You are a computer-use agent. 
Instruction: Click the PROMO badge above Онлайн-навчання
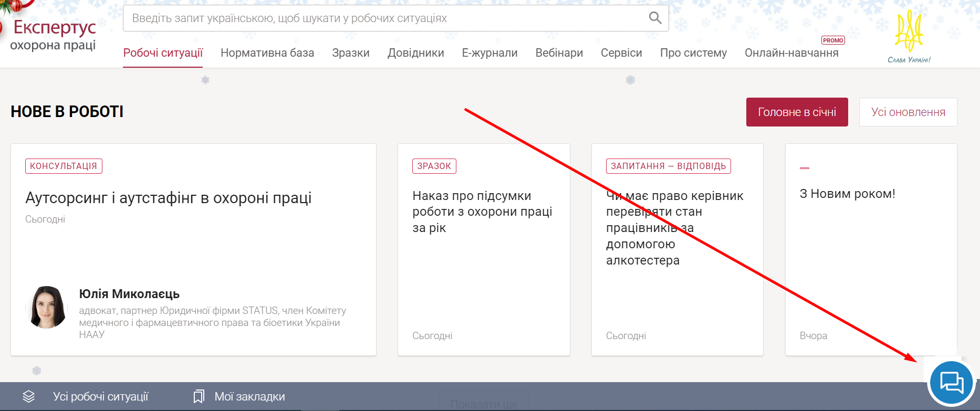(x=833, y=40)
